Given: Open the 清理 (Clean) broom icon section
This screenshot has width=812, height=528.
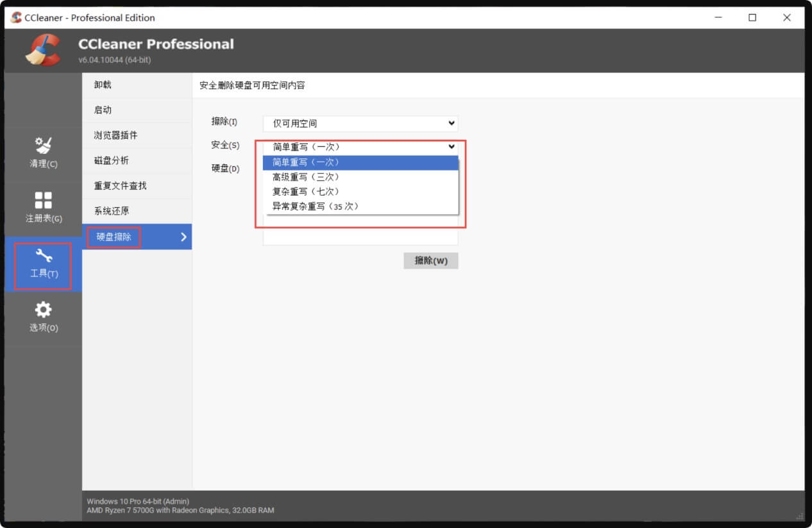Looking at the screenshot, I should click(43, 152).
